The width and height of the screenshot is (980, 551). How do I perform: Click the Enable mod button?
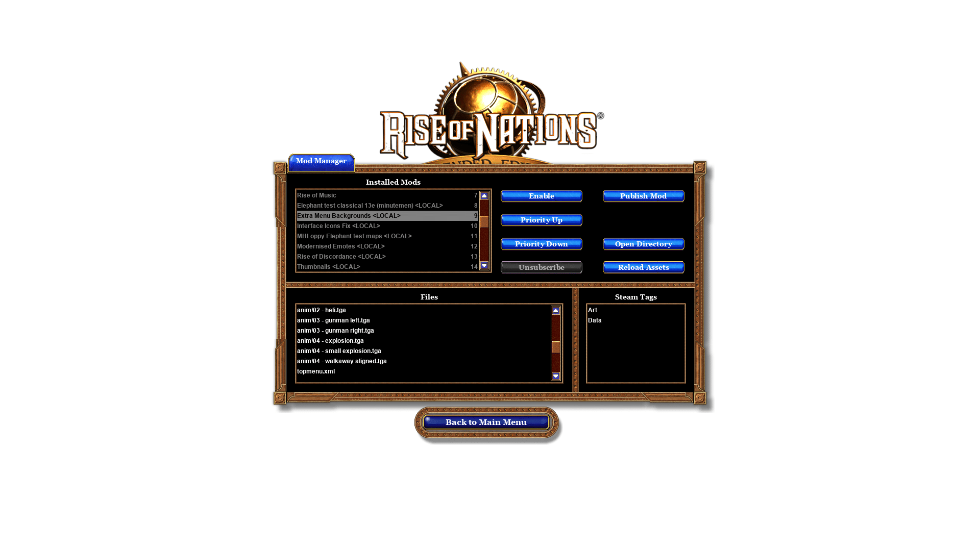click(541, 196)
